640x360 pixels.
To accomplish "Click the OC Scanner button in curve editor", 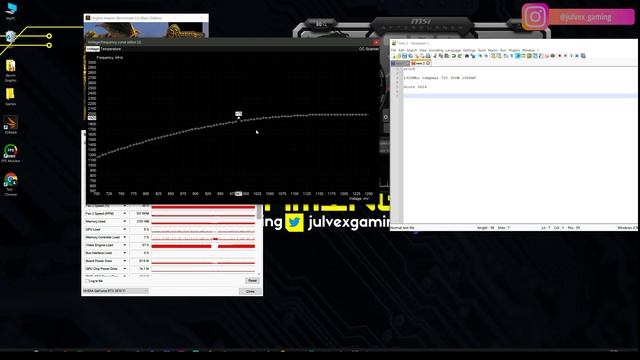I will click(369, 49).
